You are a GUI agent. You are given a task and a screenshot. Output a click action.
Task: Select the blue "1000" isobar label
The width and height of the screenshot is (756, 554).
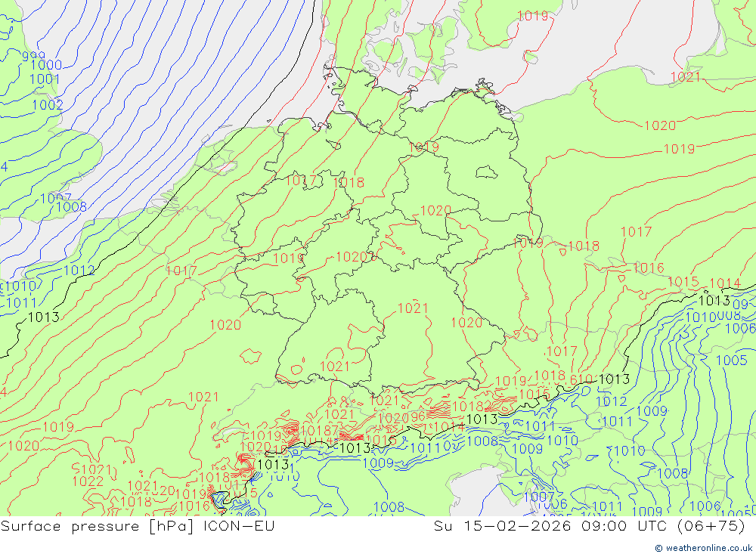46,64
